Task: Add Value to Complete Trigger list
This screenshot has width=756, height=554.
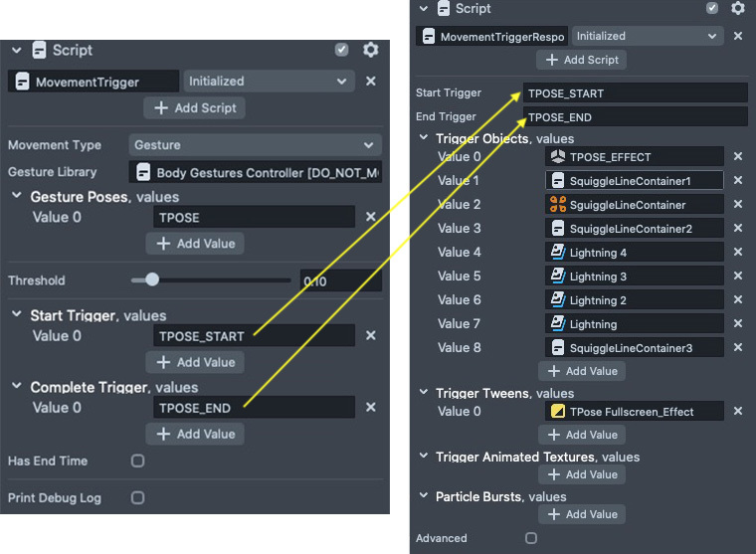Action: coord(195,434)
